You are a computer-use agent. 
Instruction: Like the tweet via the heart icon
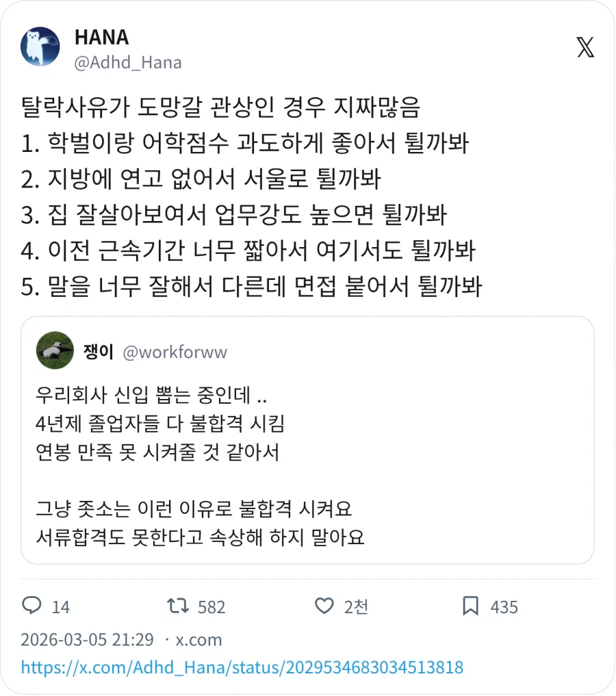pos(325,606)
